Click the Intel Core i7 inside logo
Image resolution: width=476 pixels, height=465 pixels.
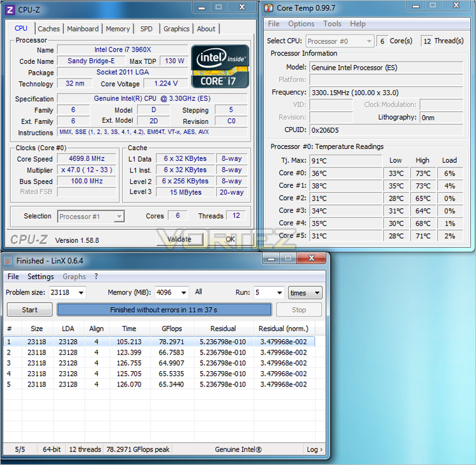[220, 66]
